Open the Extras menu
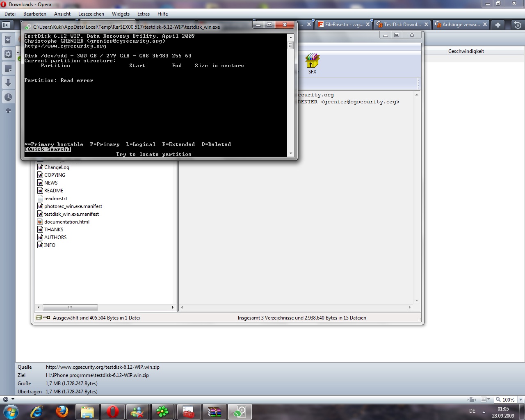 coord(144,14)
